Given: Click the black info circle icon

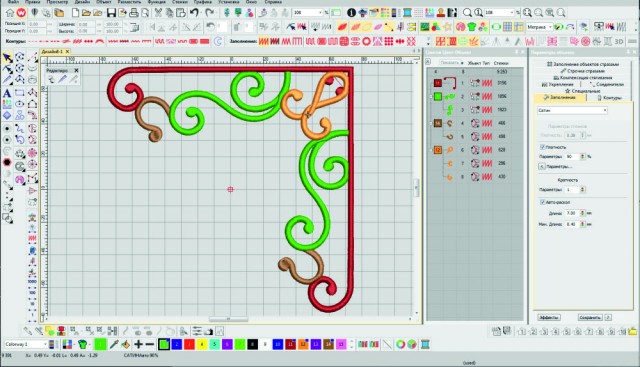Looking at the screenshot, I should 351,13.
